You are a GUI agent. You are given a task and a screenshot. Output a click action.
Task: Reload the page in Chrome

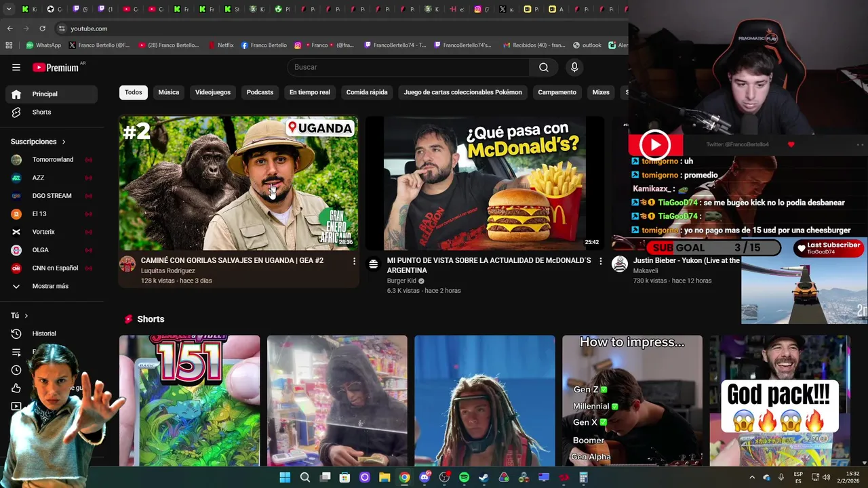tap(42, 28)
